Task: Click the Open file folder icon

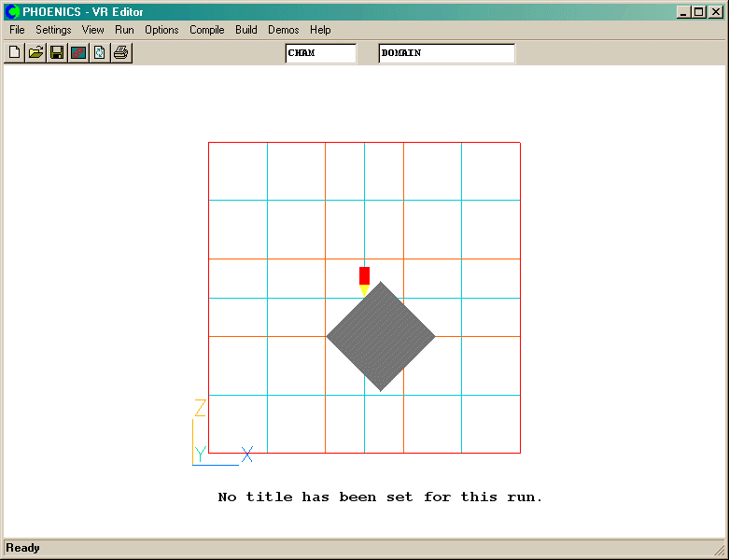Action: point(35,53)
